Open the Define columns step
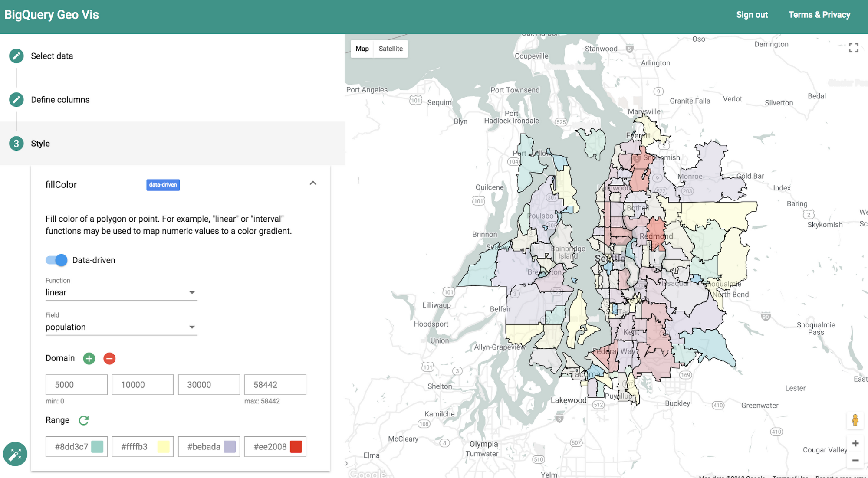 [x=60, y=100]
